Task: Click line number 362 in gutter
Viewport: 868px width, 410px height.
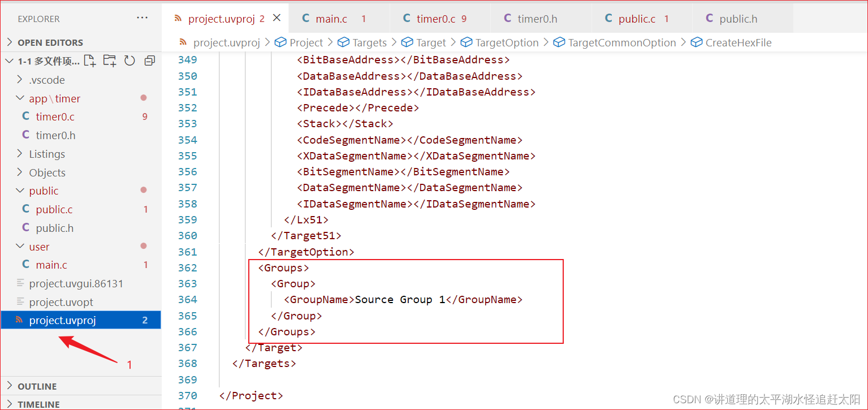Action: (x=187, y=267)
